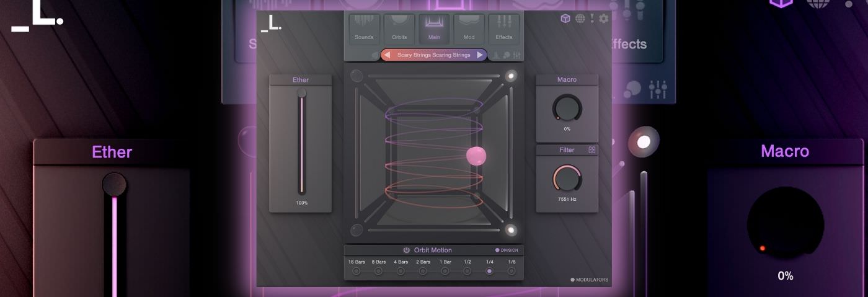Screen dimensions: 868x297
Task: Click the bottom-right glowing corner orb
Action: click(x=511, y=230)
